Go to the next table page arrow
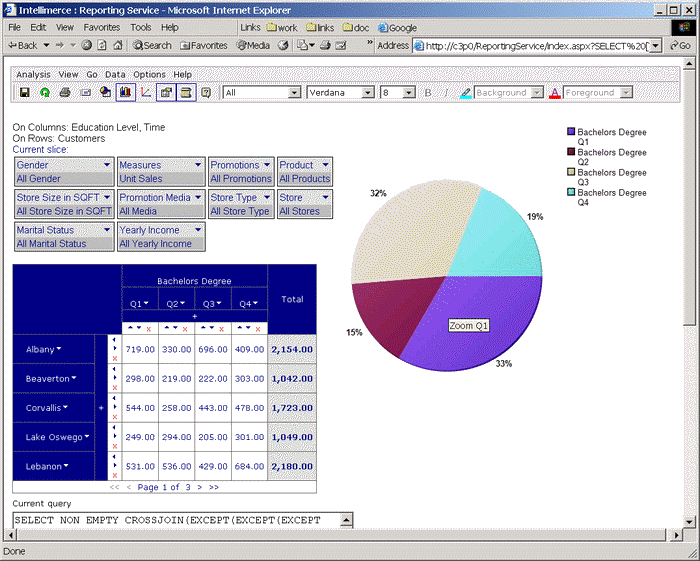This screenshot has height=561, width=700. [200, 487]
